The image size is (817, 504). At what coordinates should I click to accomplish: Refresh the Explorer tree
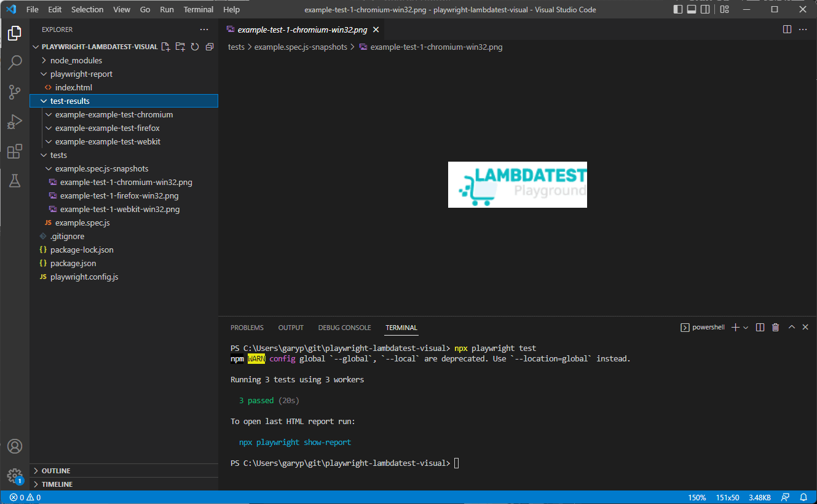tap(195, 46)
